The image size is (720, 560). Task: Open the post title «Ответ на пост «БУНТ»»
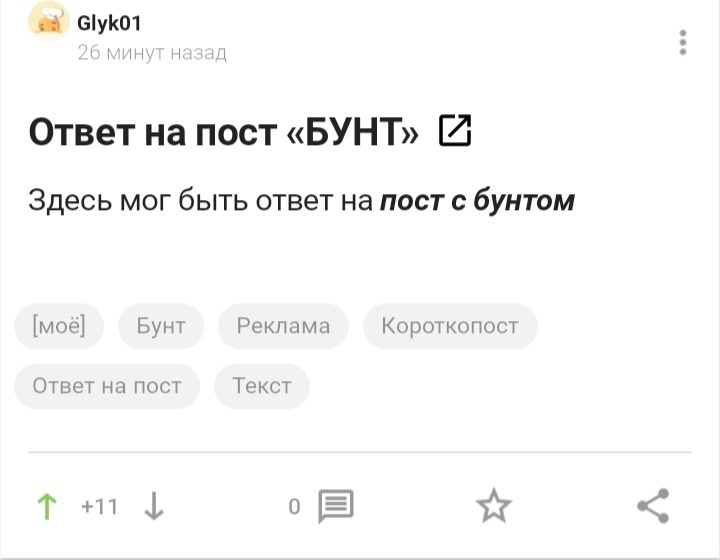pos(223,132)
